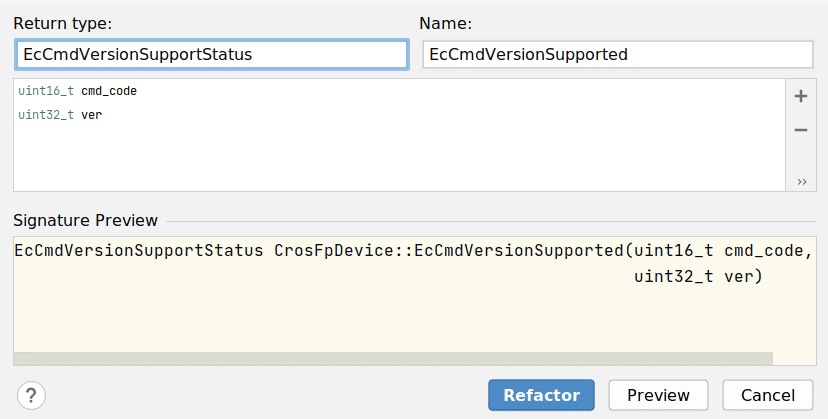Viewport: 828px width, 419px height.
Task: Select the ver parameter name
Action: coord(91,115)
